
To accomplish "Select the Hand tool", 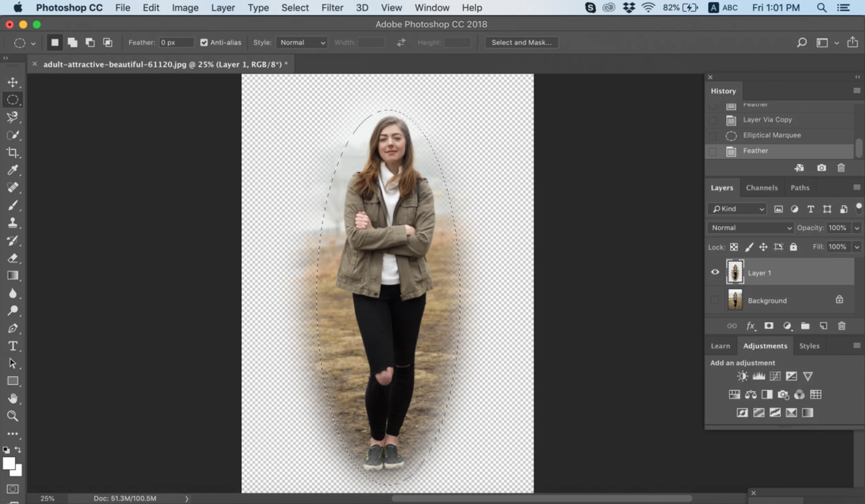I will coord(13,398).
